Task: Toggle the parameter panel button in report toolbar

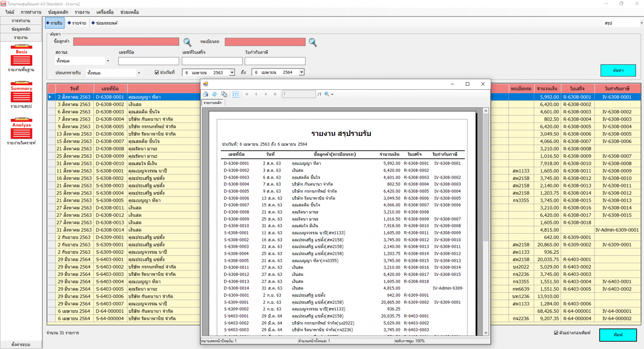Action: 235,94
